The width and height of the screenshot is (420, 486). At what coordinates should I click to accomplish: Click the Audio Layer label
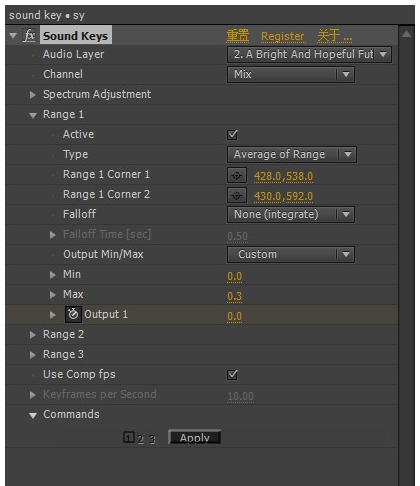(73, 54)
